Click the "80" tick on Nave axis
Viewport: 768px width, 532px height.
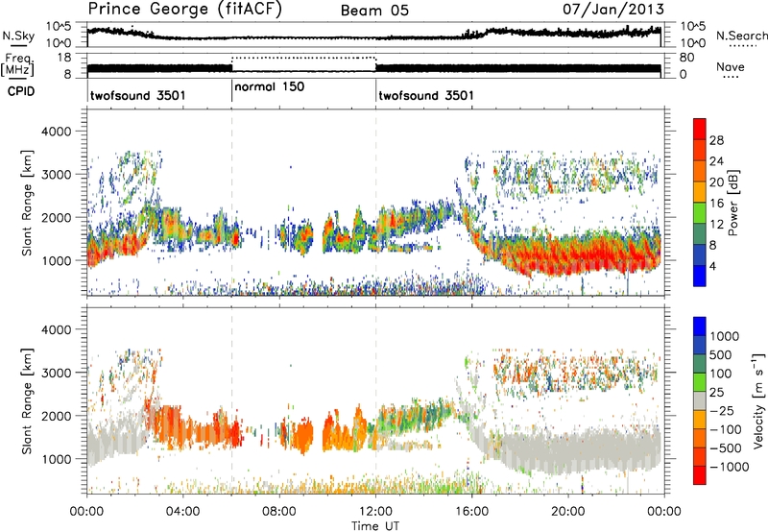pyautogui.click(x=687, y=58)
